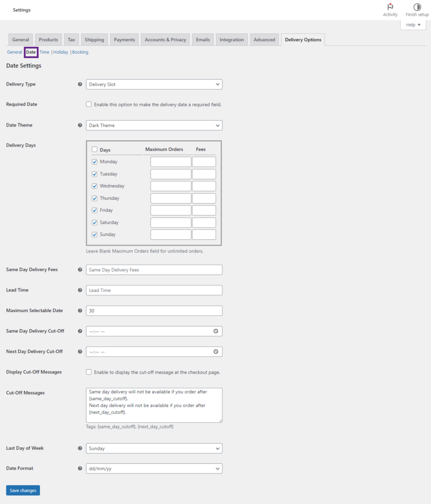Uncheck Tuesday delivery day

tap(94, 174)
